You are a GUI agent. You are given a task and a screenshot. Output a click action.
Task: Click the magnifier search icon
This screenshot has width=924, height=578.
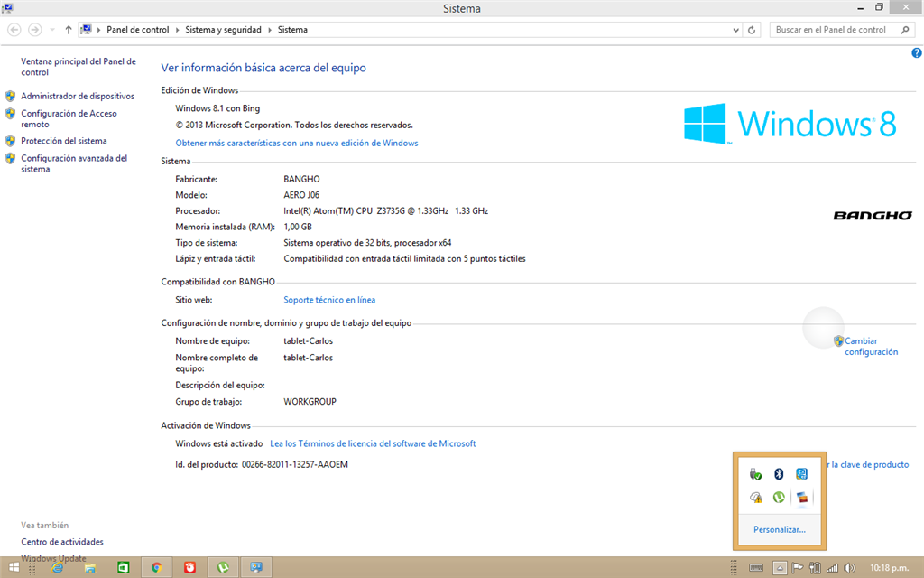tap(905, 30)
